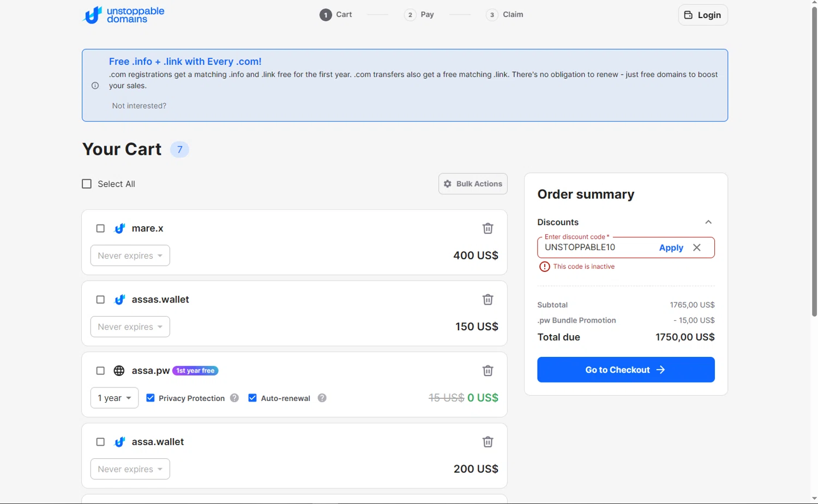
Task: Click the cart item count badge 7
Action: coord(179,149)
